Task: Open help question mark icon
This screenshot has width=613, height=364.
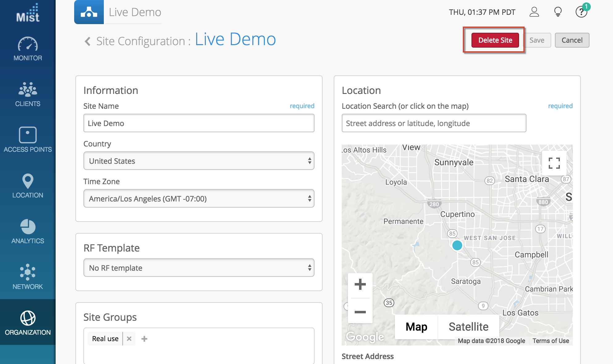Action: point(581,12)
